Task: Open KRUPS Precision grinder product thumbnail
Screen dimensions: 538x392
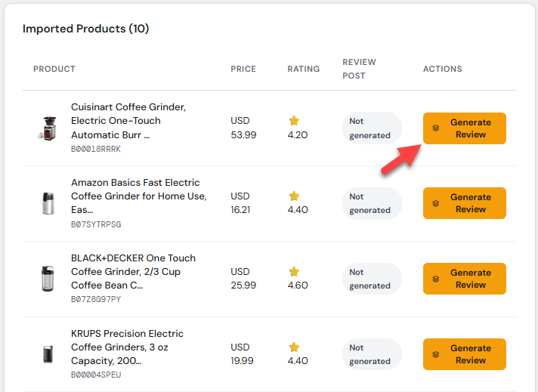Action: [x=48, y=354]
